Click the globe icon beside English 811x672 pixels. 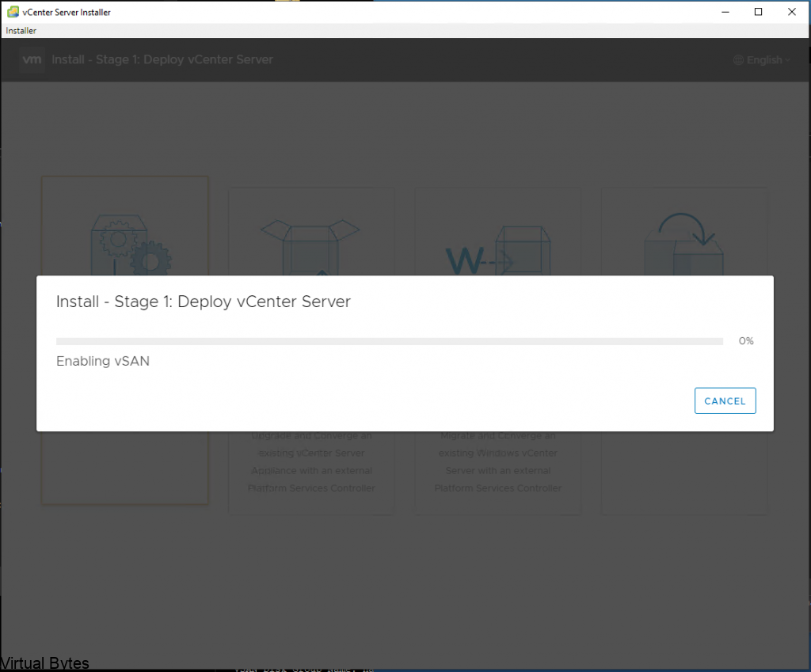738,60
